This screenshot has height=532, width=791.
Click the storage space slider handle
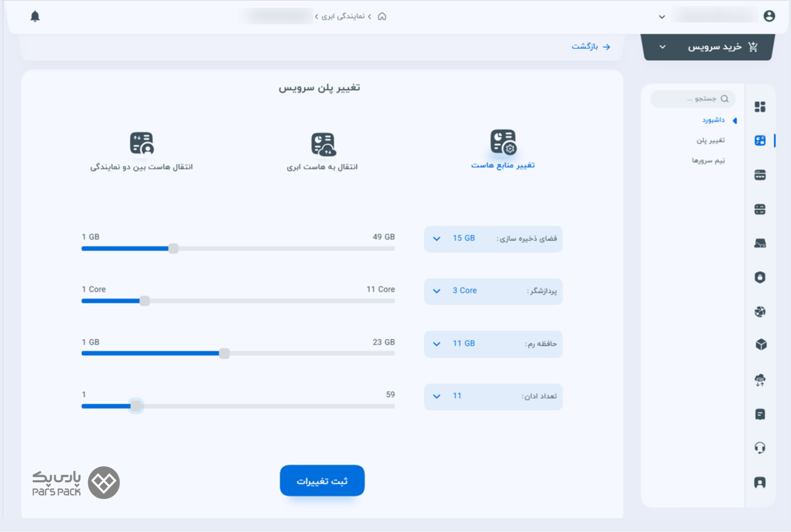click(x=173, y=249)
